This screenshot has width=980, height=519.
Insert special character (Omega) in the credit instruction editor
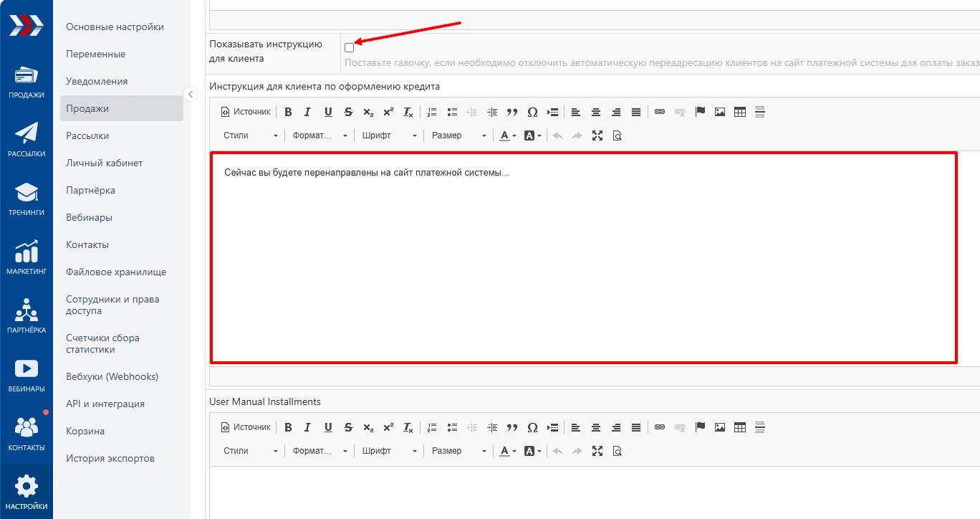(532, 112)
